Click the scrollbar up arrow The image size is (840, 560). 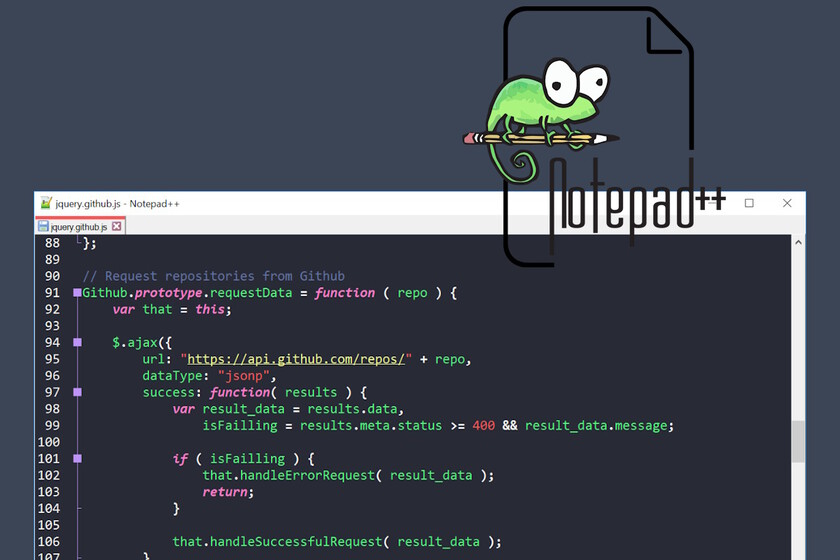[x=798, y=243]
